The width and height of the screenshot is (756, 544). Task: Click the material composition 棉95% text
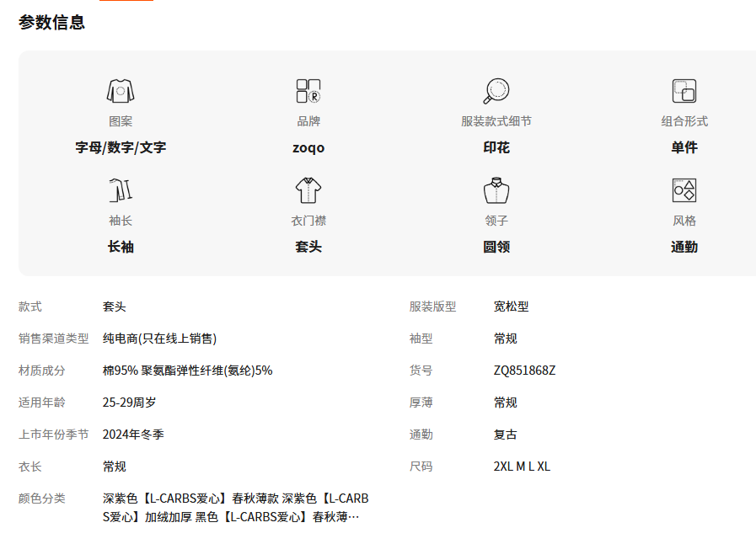[187, 371]
